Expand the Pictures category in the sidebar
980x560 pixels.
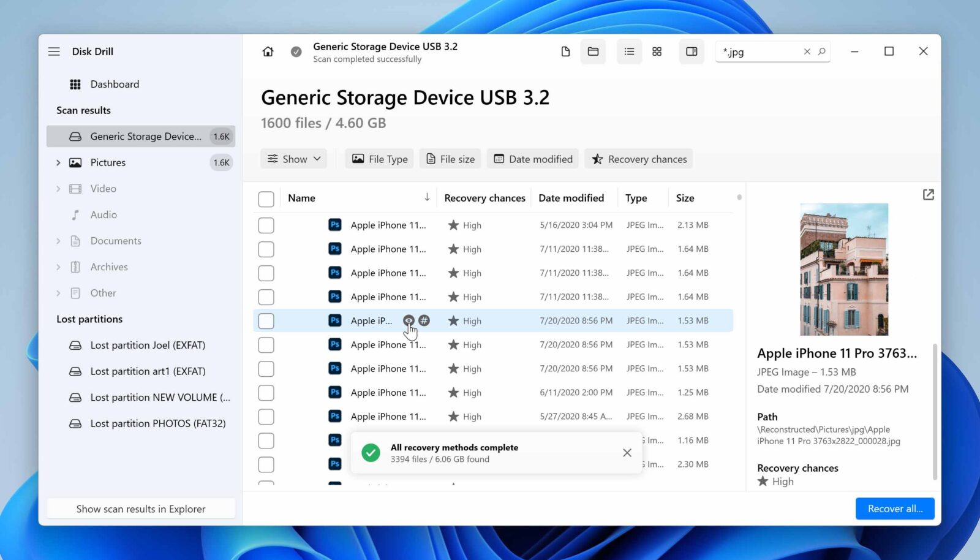[58, 162]
